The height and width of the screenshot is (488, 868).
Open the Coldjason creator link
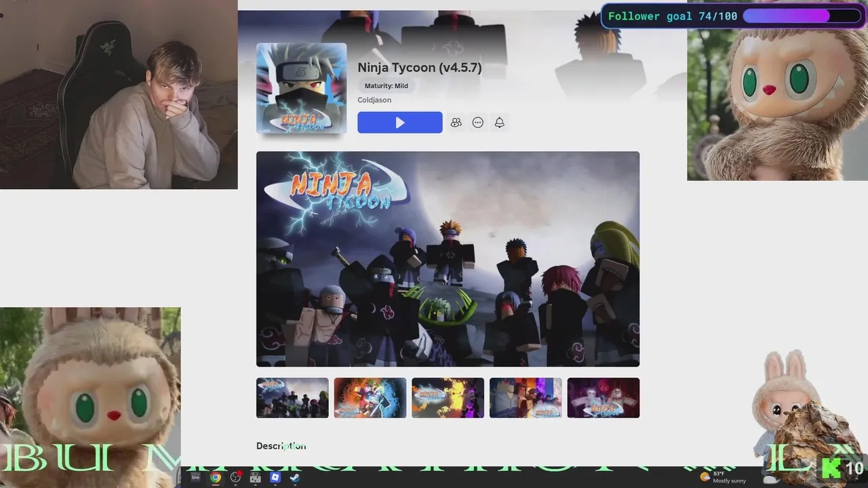(374, 100)
